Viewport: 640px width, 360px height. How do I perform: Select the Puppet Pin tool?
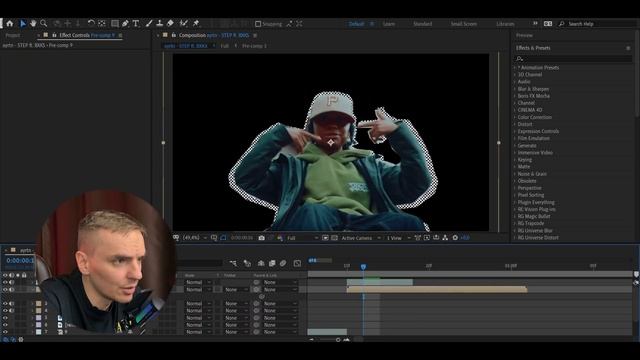pyautogui.click(x=196, y=24)
